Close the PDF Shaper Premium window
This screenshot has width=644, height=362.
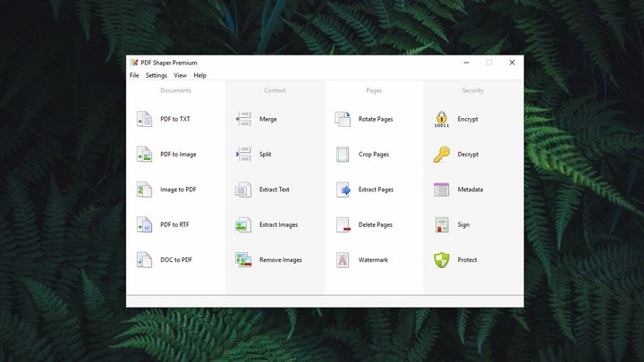(x=513, y=63)
